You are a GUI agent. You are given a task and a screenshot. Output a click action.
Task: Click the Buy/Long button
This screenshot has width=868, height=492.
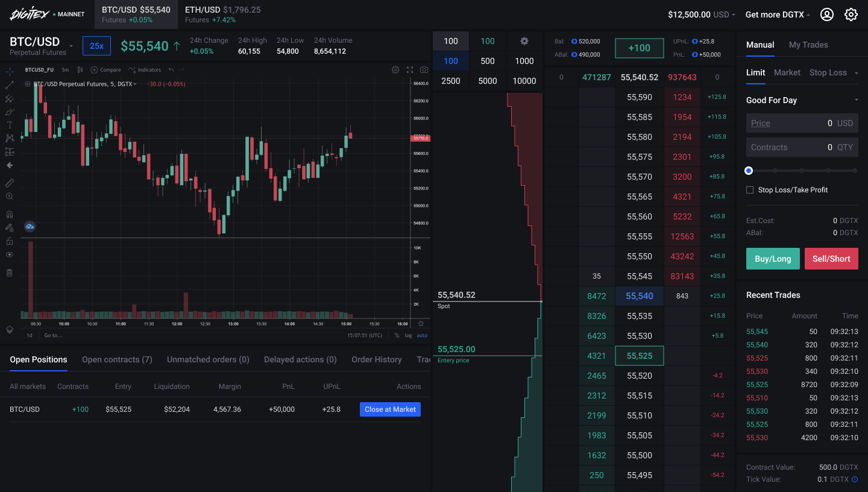click(773, 258)
